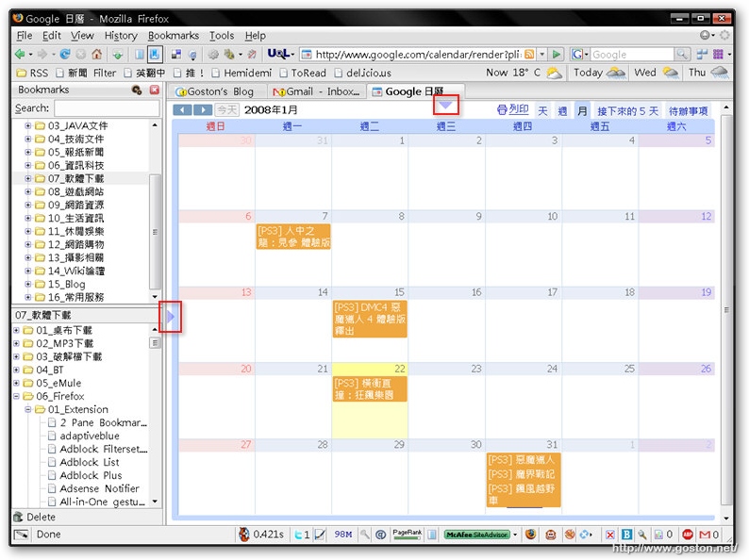Click the previous month arrow in calendar
The height and width of the screenshot is (560, 749).
coord(182,110)
